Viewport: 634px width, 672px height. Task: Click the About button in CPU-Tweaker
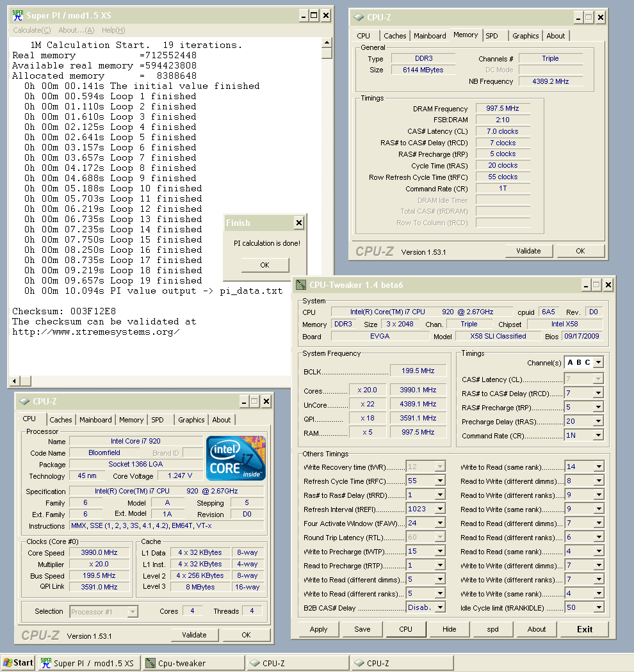(537, 629)
